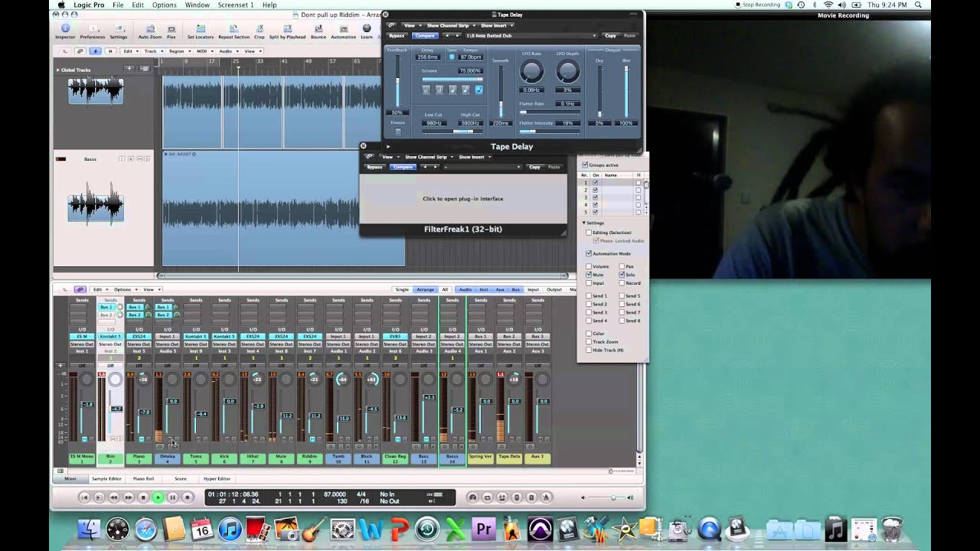Select the highlighted last groove note button
The width and height of the screenshot is (980, 551).
[x=479, y=90]
